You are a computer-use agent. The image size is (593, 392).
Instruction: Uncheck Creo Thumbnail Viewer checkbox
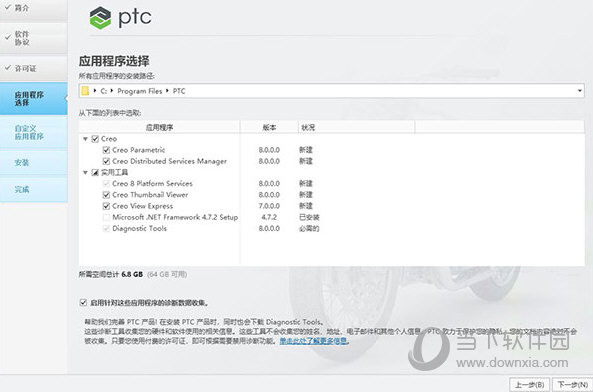tap(106, 195)
